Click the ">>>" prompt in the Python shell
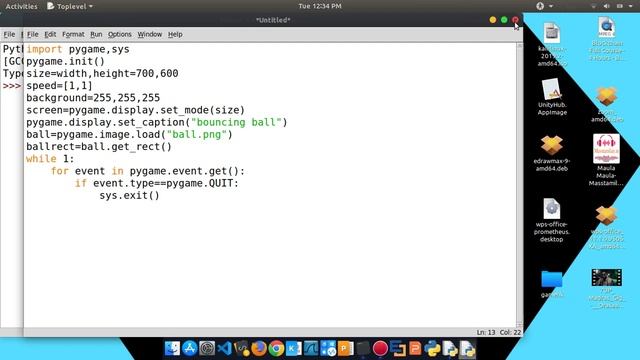640x360 pixels. [x=11, y=86]
